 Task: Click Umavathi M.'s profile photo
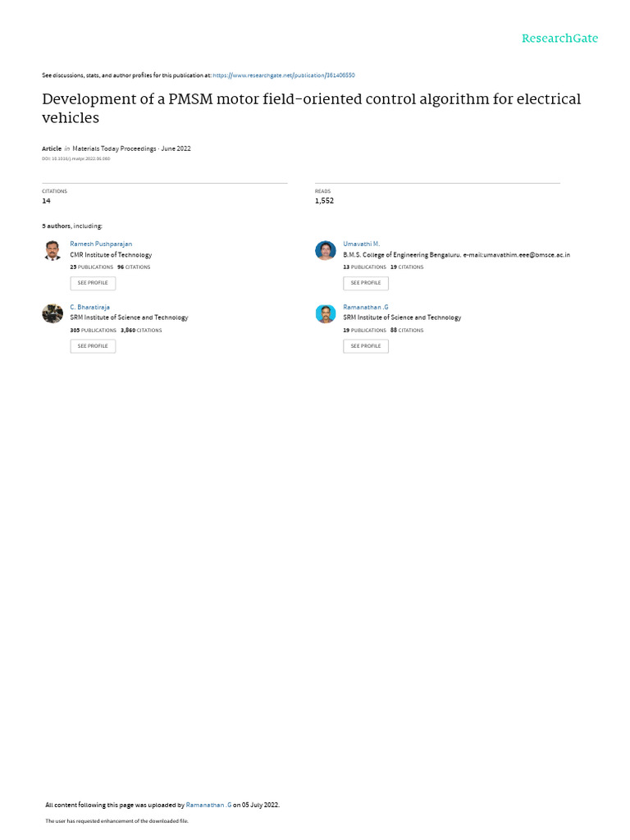325,251
